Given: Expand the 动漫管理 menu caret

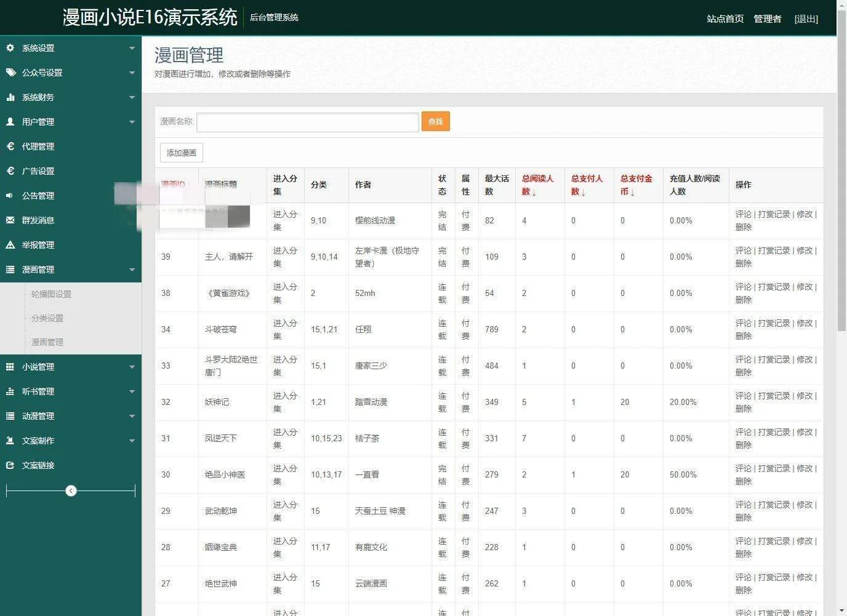Looking at the screenshot, I should point(132,416).
